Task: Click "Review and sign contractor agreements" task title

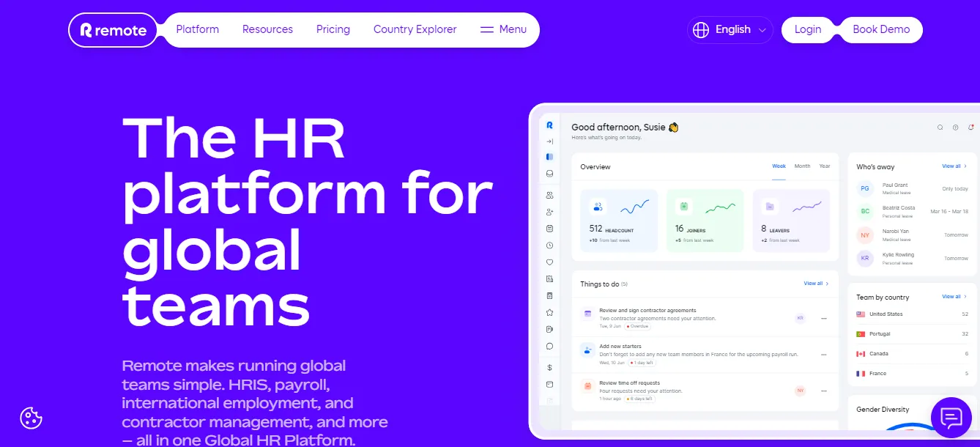Action: click(x=647, y=311)
